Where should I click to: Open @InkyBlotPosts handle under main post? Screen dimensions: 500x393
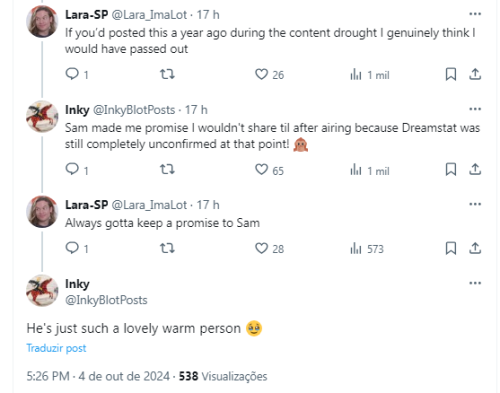tap(106, 300)
